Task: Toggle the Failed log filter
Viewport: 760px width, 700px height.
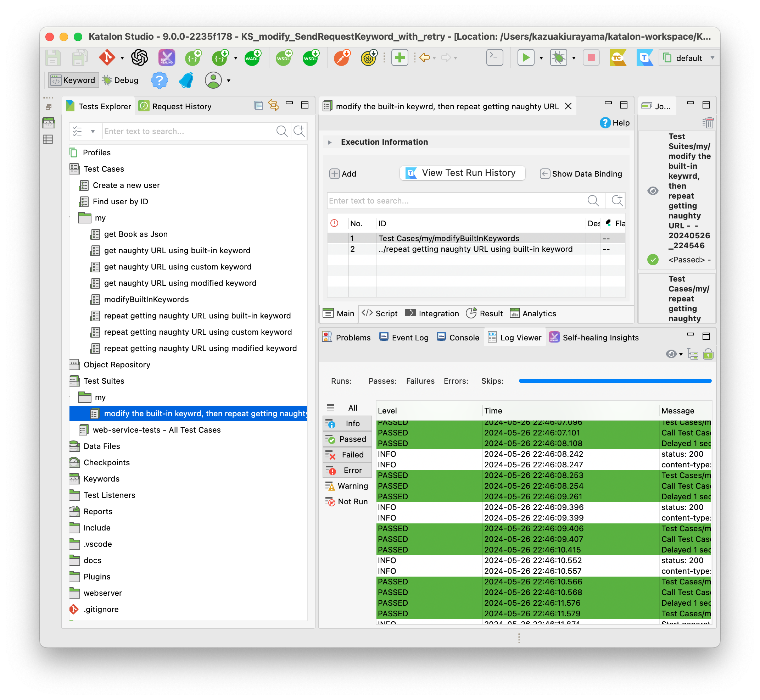Action: pyautogui.click(x=347, y=455)
